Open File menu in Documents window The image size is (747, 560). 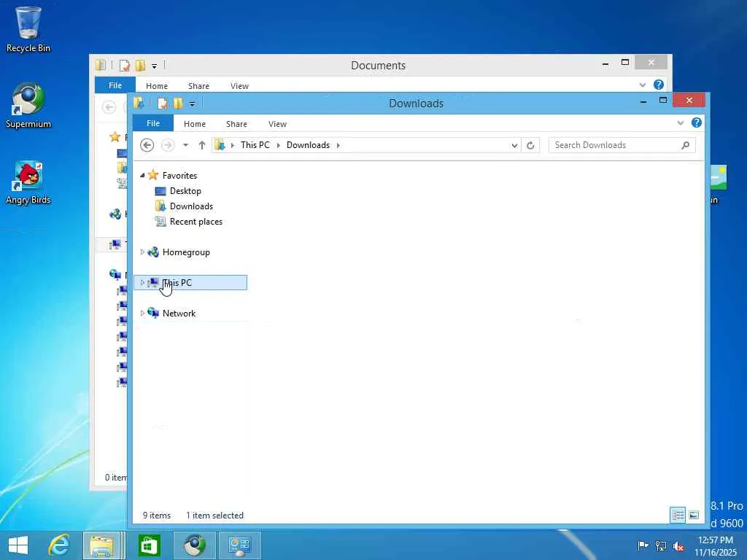pyautogui.click(x=115, y=85)
